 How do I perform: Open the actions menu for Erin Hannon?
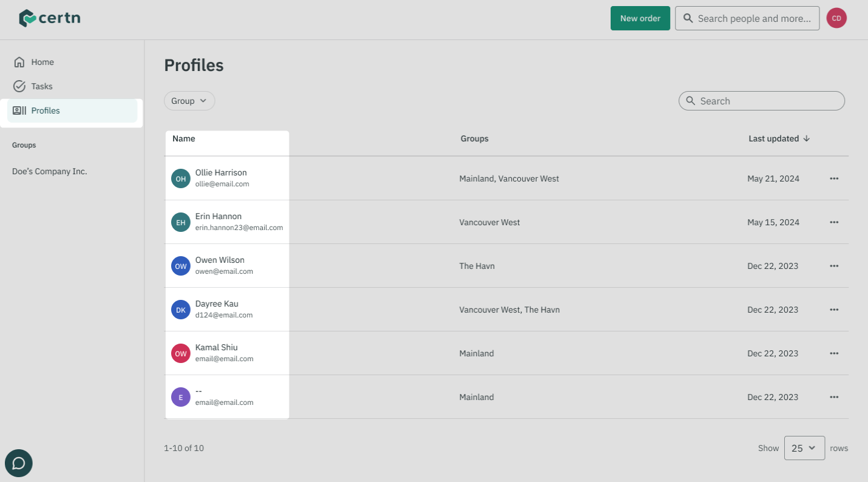tap(834, 222)
